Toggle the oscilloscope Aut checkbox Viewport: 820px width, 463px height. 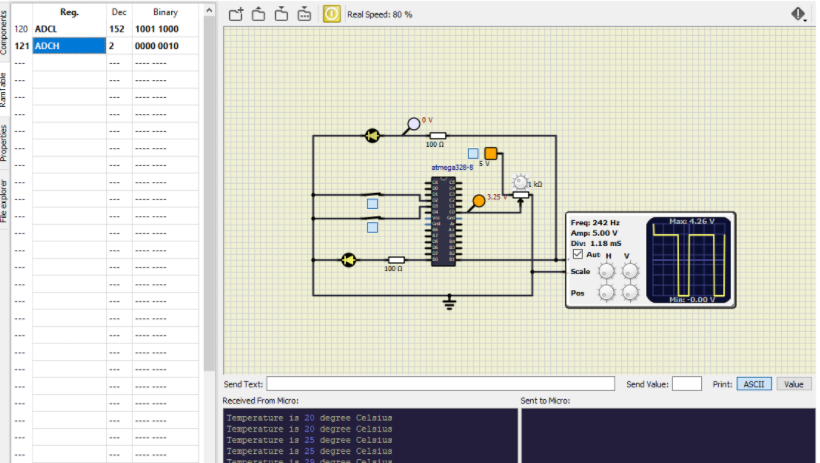pos(578,254)
